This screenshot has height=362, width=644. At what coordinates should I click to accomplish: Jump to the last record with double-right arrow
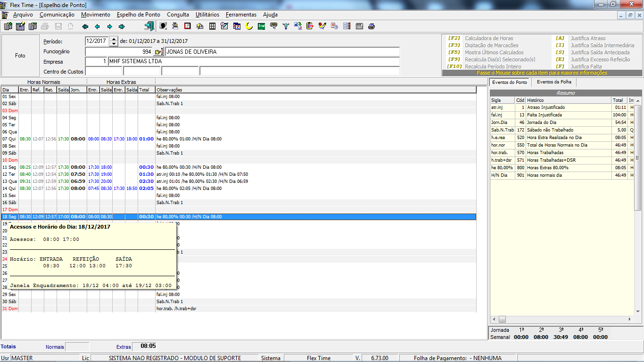[122, 26]
